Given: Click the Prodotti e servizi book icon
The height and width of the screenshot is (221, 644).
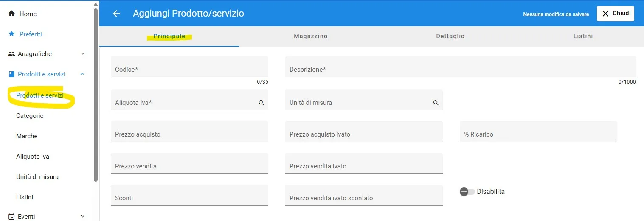Looking at the screenshot, I should [11, 74].
